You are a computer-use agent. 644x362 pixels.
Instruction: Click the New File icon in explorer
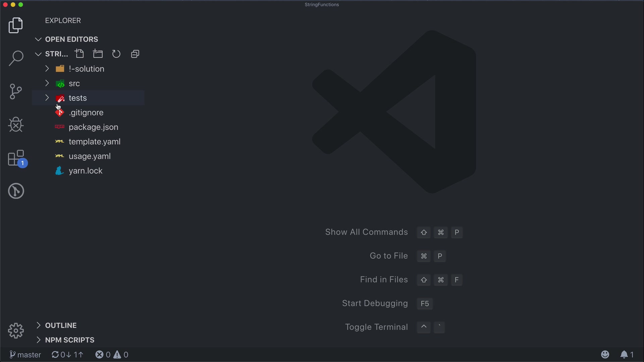tap(79, 54)
